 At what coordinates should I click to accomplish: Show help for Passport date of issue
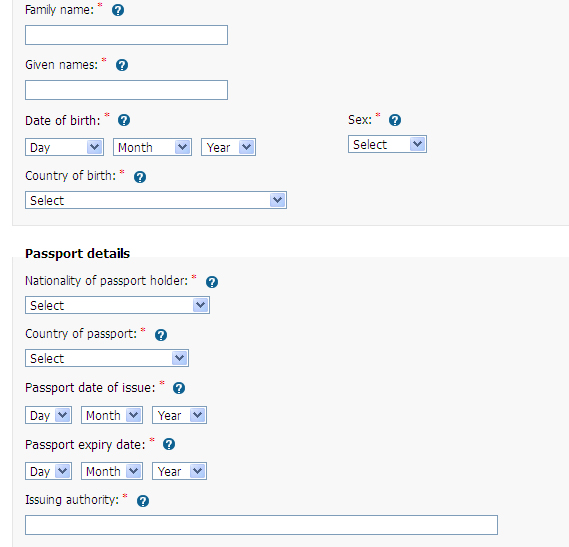179,388
